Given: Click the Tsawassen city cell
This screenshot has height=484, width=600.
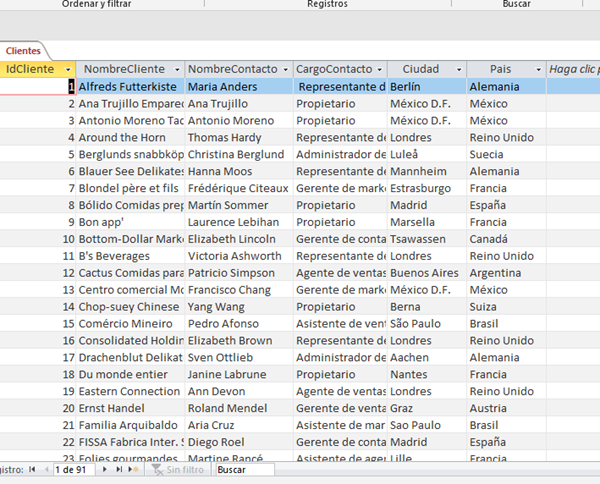Looking at the screenshot, I should coord(427,239).
